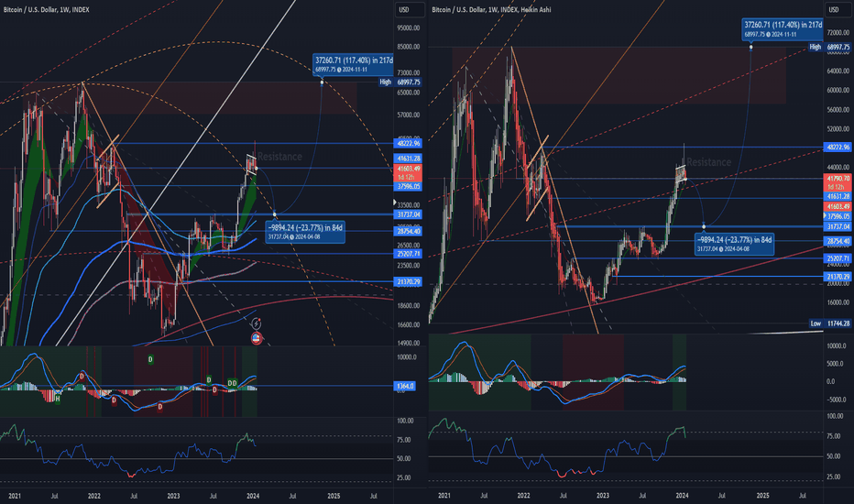
Task: Click the projection endpoint at 68997.75 on left chart
Action: (x=322, y=82)
